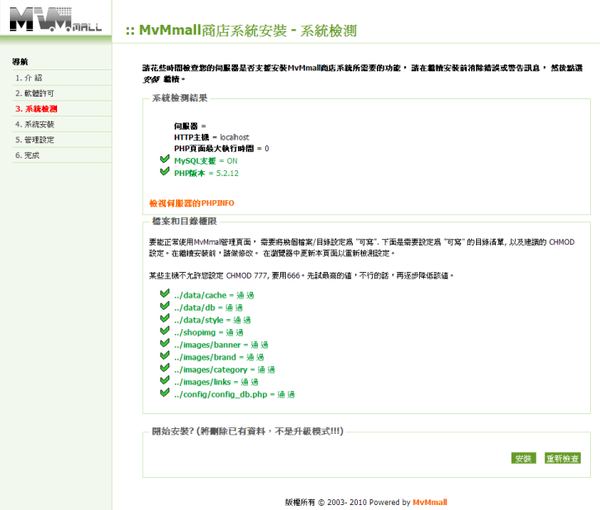Click the checkmark next to ../data/db
The width and height of the screenshot is (600, 510).
165,305
